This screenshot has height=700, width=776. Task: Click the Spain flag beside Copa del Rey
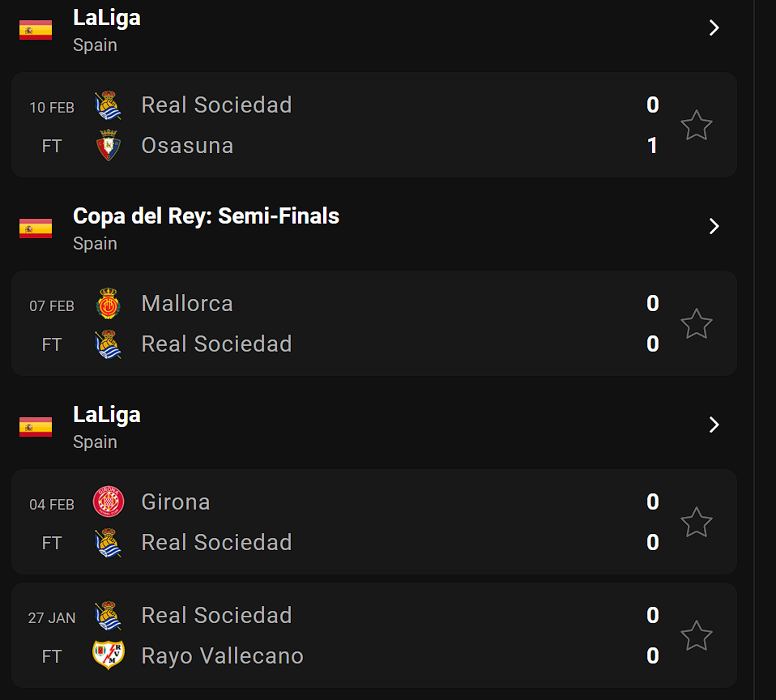click(x=36, y=228)
